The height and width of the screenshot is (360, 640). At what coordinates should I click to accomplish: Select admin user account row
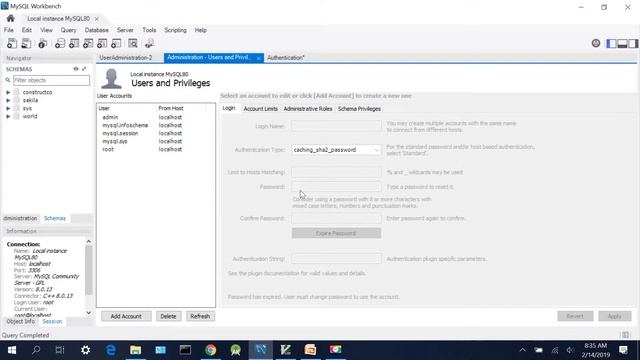156,117
